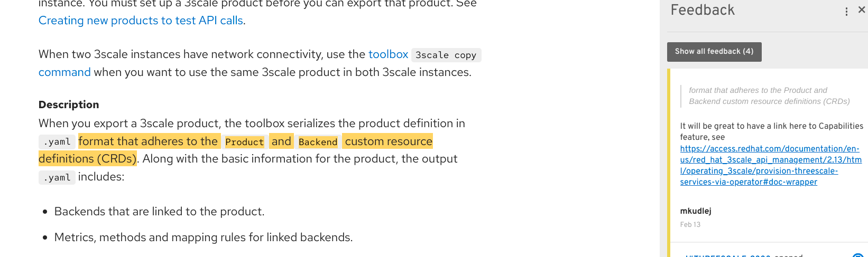Click the highlighted 'custom resource' text
868x257 pixels.
point(389,141)
